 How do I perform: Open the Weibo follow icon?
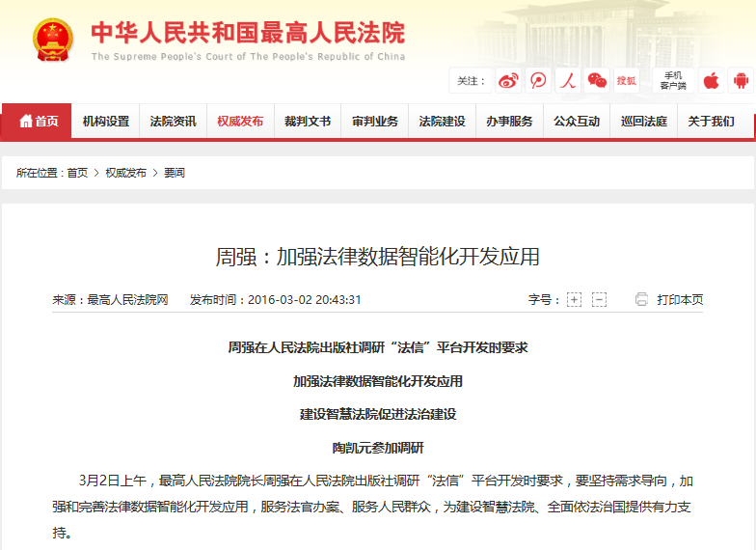tap(508, 80)
